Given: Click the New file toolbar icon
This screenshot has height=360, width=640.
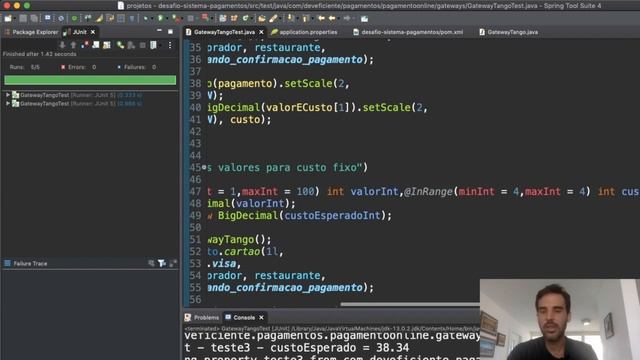Looking at the screenshot, I should tap(8, 18).
